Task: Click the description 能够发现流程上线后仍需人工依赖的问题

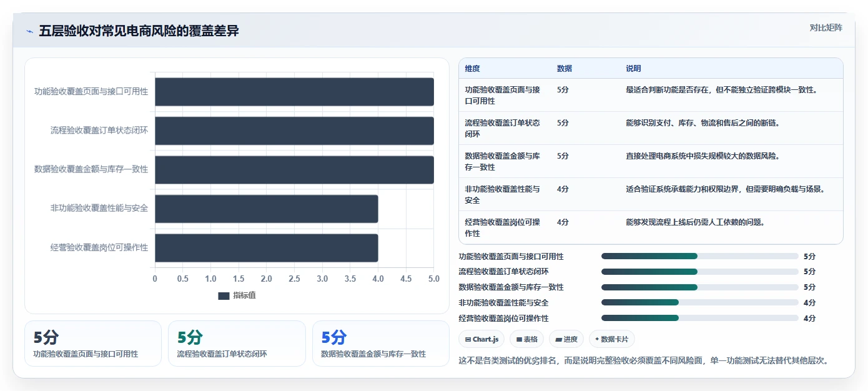Action: click(696, 222)
